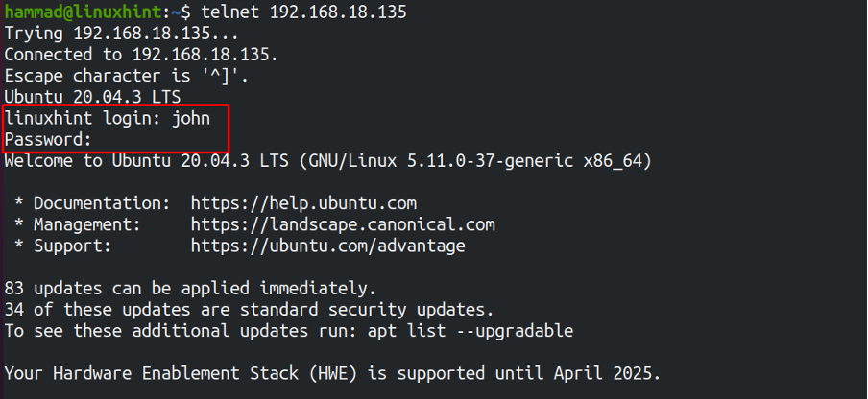
Task: Click the help.ubuntu.com documentation link
Action: pyautogui.click(x=303, y=204)
